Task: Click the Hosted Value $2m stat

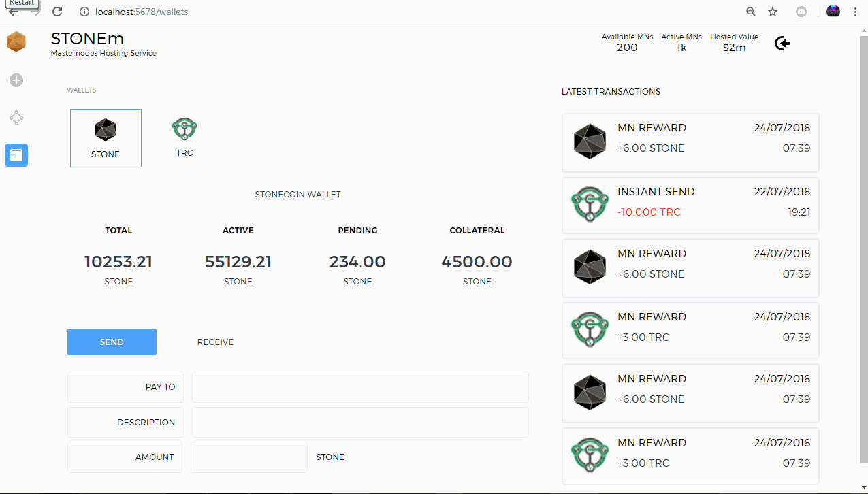Action: (x=734, y=42)
